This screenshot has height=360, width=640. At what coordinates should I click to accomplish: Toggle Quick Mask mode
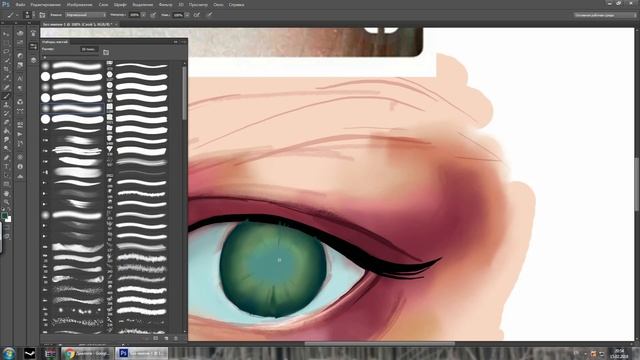(7, 228)
